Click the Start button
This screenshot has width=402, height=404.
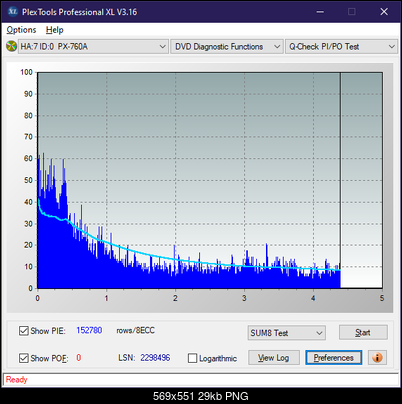pyautogui.click(x=363, y=332)
